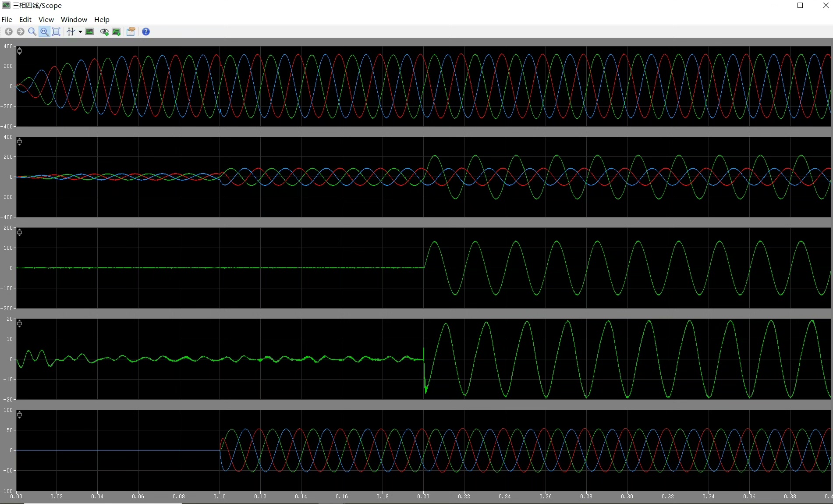Image resolution: width=833 pixels, height=504 pixels.
Task: Toggle axis lock on fifth plot
Action: click(x=19, y=415)
